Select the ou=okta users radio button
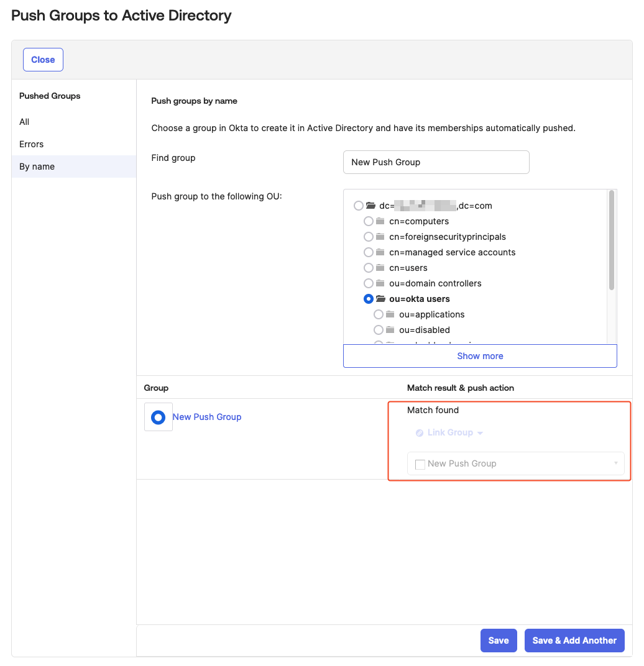This screenshot has width=644, height=666. point(369,299)
